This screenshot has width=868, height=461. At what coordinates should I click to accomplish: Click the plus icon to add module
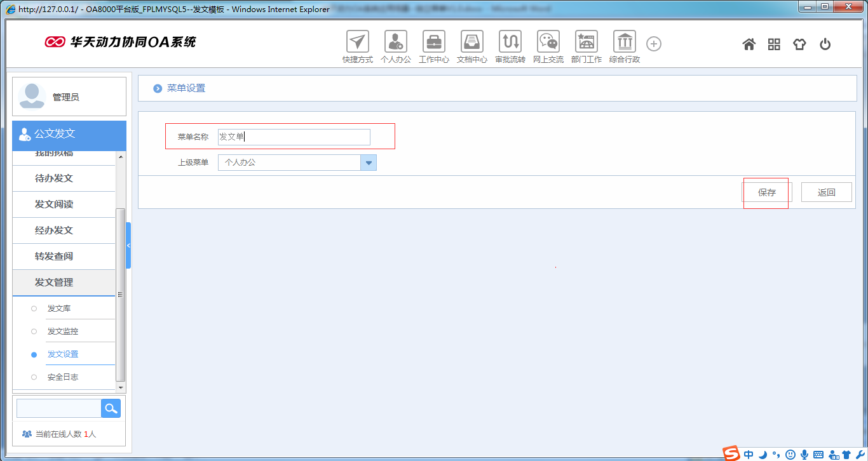654,44
